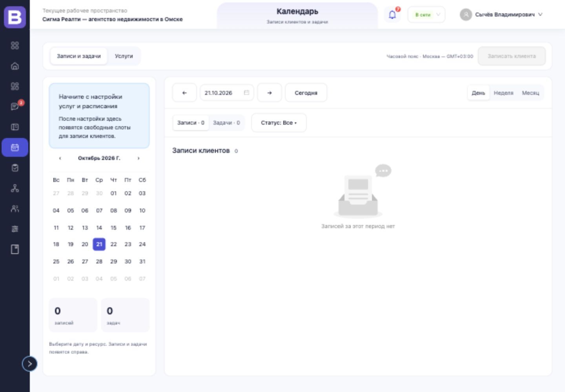Click the 'Календарь' page heading
565x392 pixels.
pyautogui.click(x=297, y=11)
